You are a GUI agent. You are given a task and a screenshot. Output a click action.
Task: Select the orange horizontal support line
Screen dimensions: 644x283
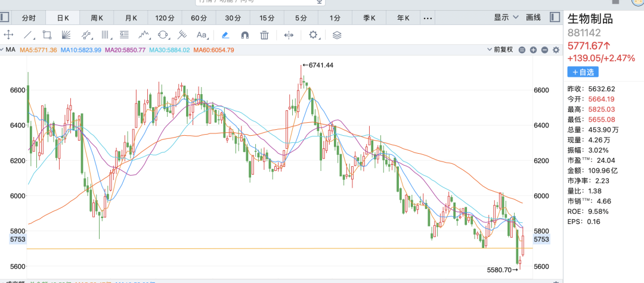tap(279, 248)
